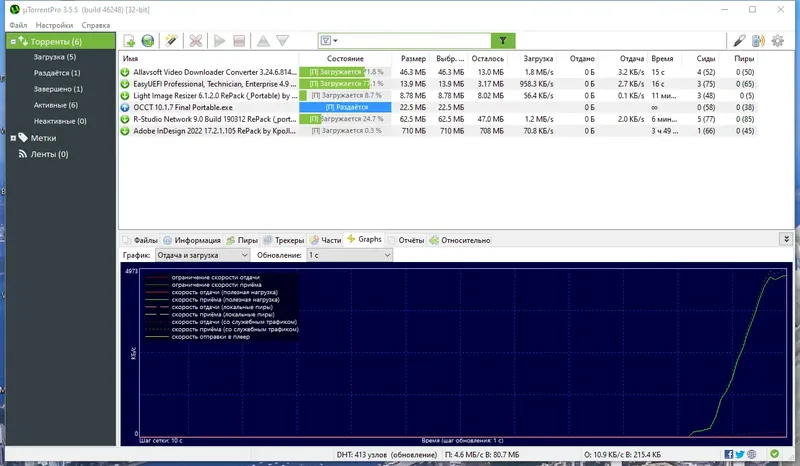
Task: Click the Start Torrent play icon
Action: [x=219, y=41]
